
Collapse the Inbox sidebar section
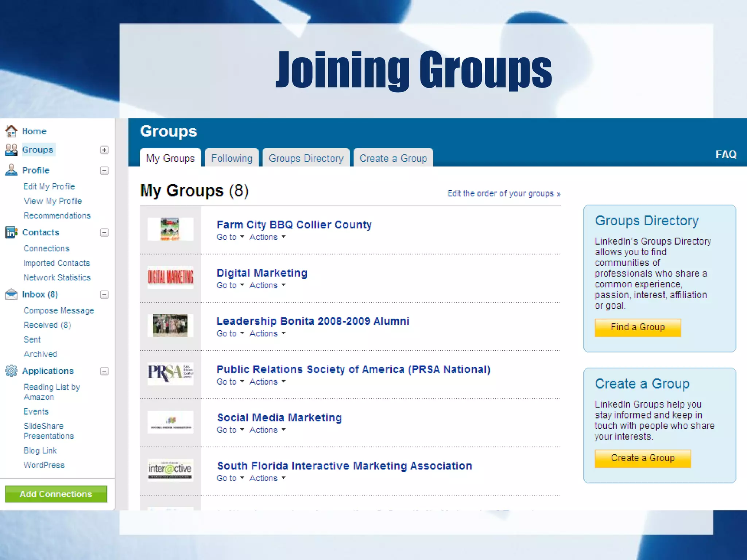click(104, 295)
